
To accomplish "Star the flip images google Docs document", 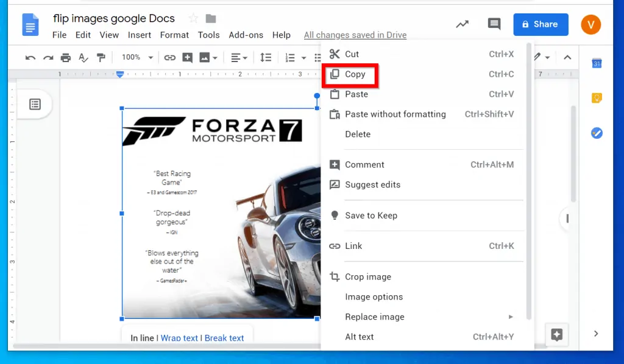I will (x=193, y=18).
